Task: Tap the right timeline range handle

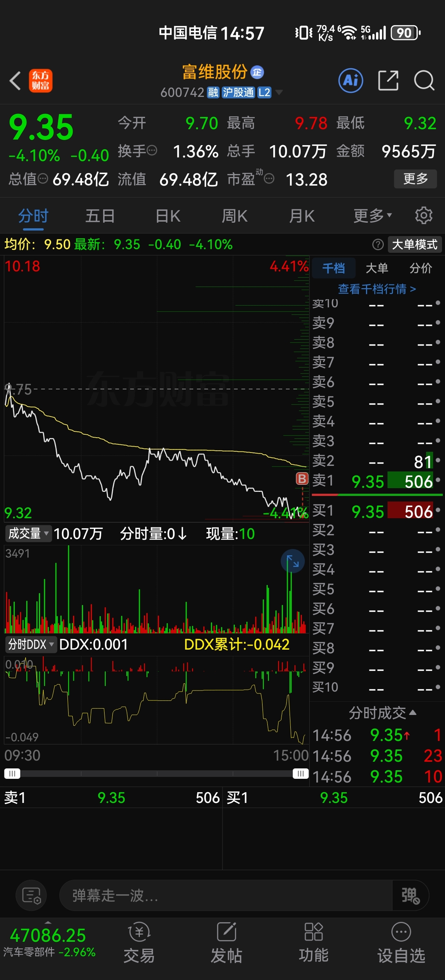Action: click(x=301, y=774)
